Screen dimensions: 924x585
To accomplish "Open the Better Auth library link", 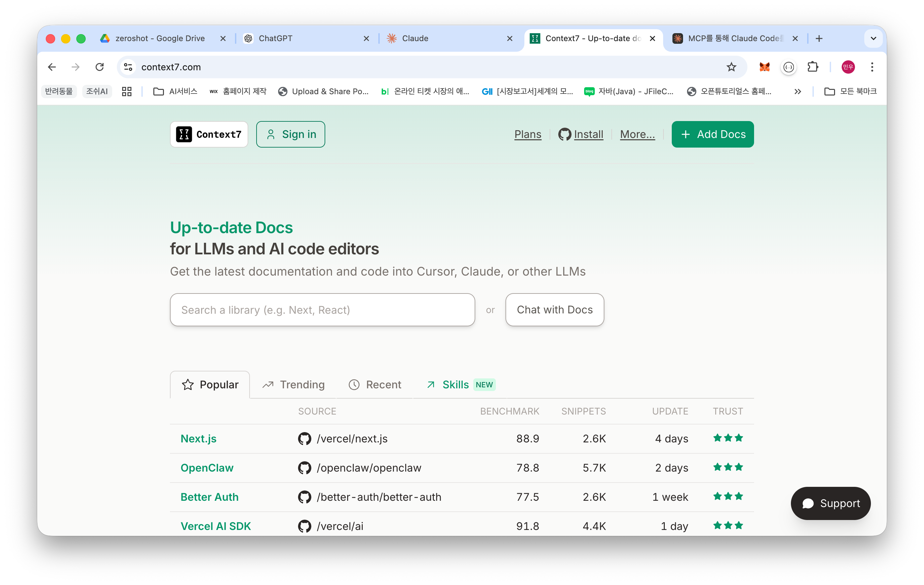I will 209,497.
